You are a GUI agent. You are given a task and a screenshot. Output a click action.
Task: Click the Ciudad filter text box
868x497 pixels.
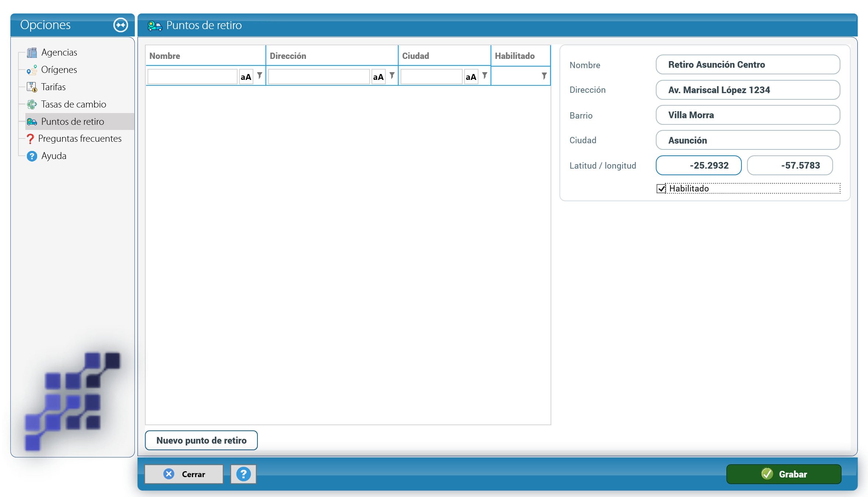pos(431,77)
